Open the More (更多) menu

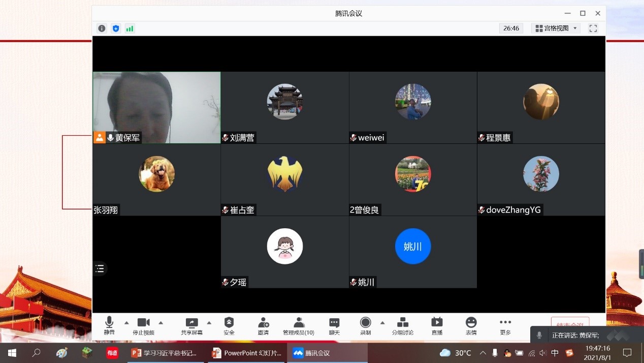coord(505,325)
